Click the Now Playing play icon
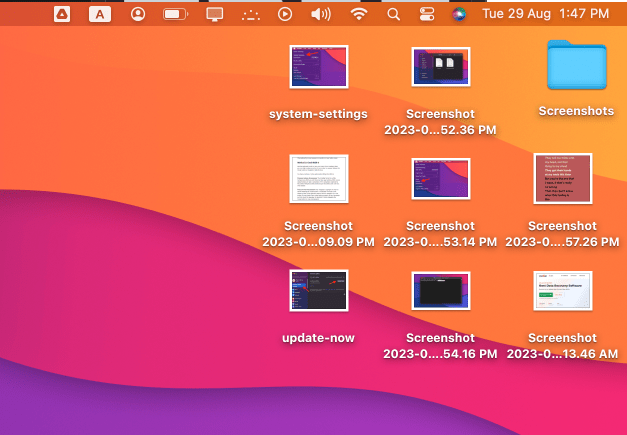The height and width of the screenshot is (435, 627). coord(285,14)
